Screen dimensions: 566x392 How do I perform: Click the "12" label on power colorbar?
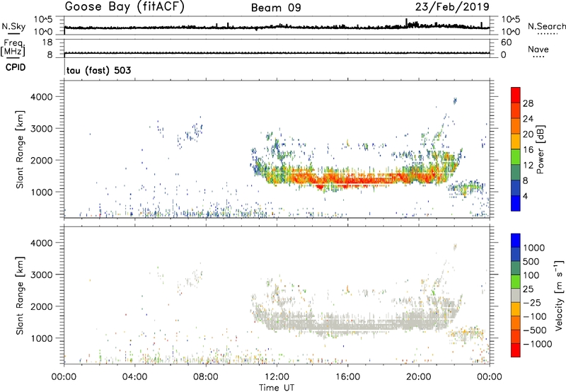click(528, 166)
